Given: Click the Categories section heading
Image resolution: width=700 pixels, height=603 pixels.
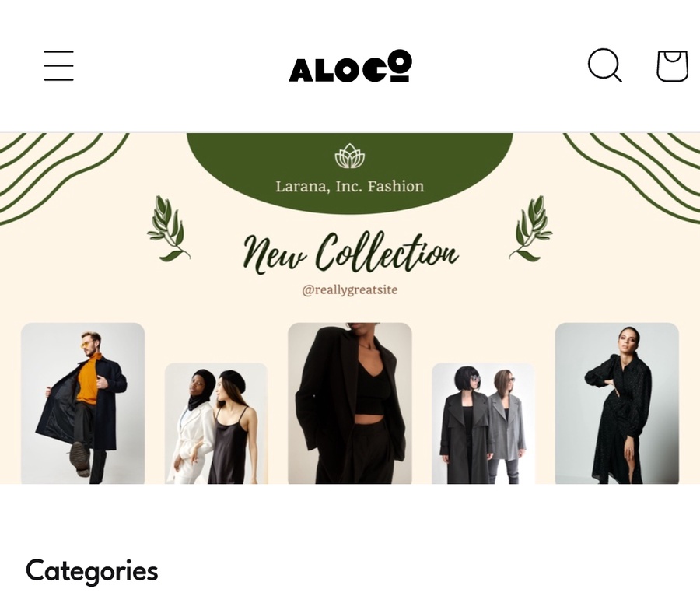Looking at the screenshot, I should click(x=92, y=571).
